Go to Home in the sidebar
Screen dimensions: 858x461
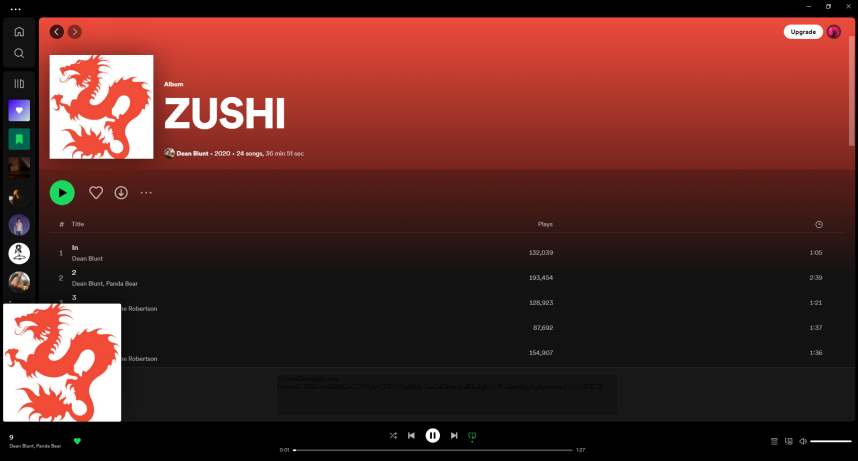[19, 31]
